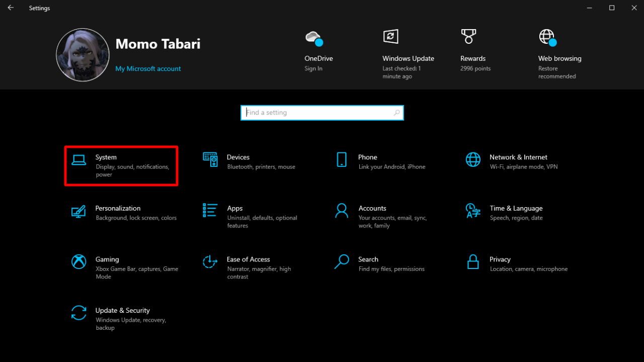Click 'Display, sound, notifications, power' description
Viewport: 644px width, 362px height.
132,171
